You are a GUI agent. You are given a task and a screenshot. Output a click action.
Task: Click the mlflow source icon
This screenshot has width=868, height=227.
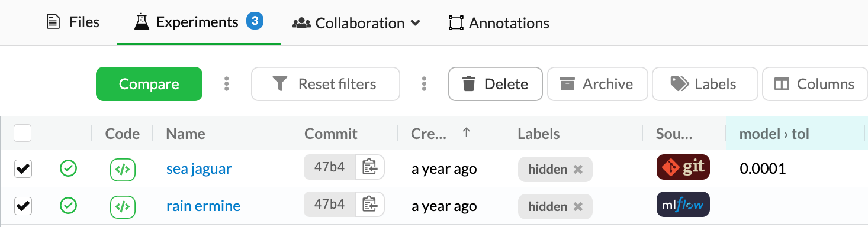[x=683, y=205]
